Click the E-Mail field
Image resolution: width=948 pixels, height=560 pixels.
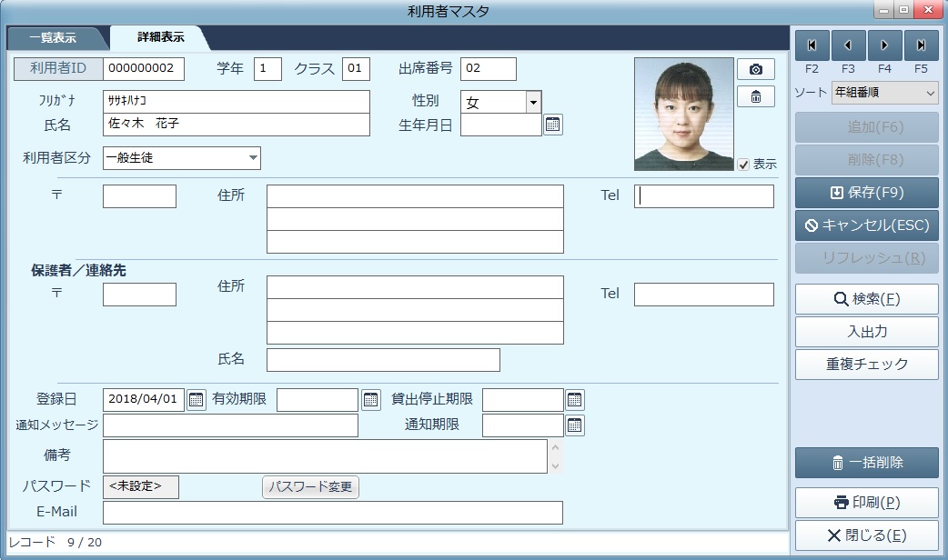click(x=333, y=513)
